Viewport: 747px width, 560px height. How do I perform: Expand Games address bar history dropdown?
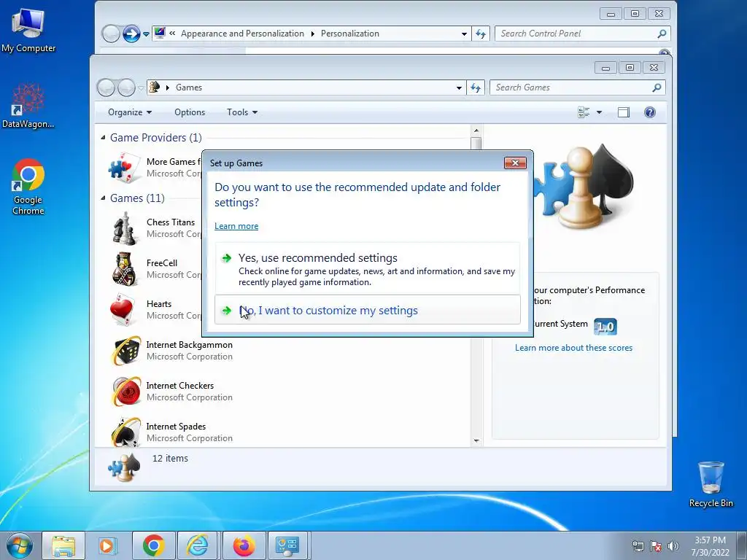[459, 87]
